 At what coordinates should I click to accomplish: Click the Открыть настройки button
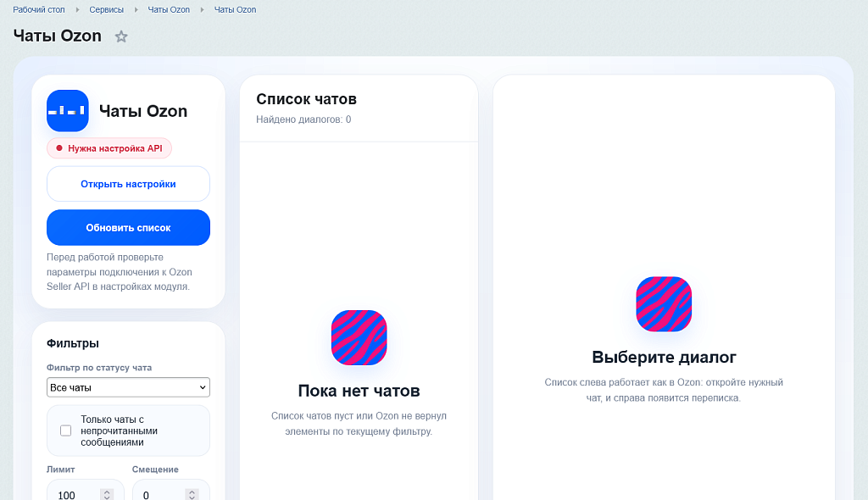(129, 184)
